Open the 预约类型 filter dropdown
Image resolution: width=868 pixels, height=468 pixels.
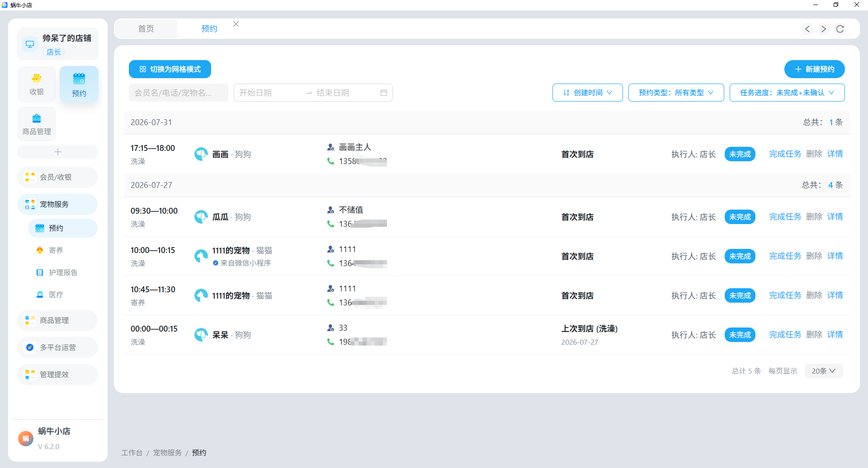pos(676,93)
